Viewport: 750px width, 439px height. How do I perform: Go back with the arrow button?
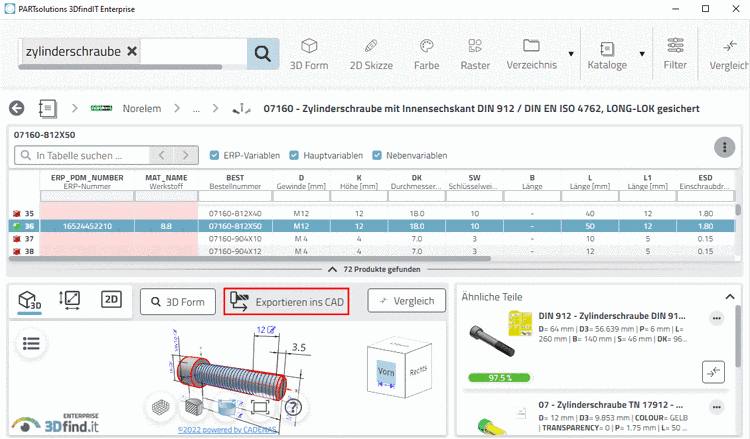point(17,108)
